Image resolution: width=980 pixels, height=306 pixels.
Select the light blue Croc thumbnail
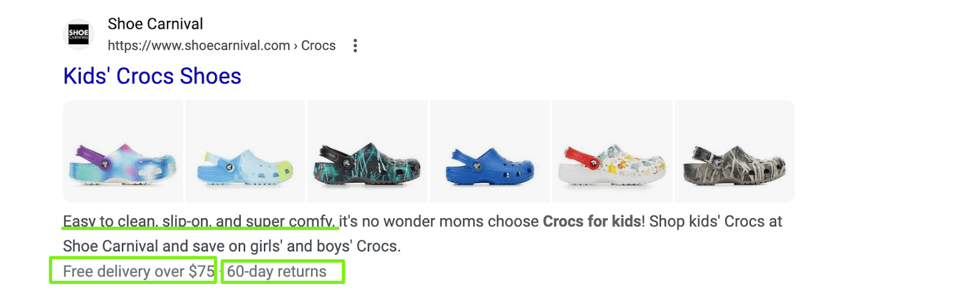click(245, 151)
